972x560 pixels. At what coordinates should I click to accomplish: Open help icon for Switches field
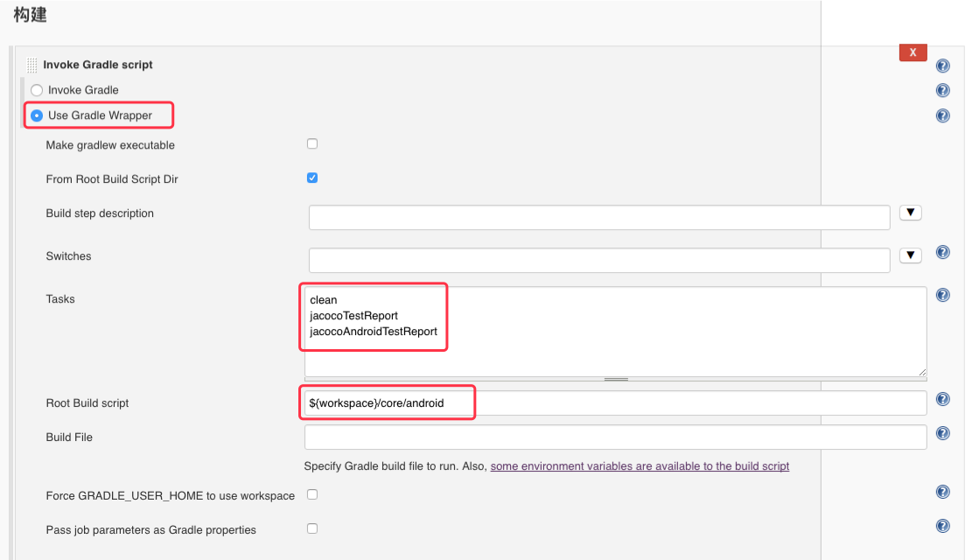coord(942,252)
